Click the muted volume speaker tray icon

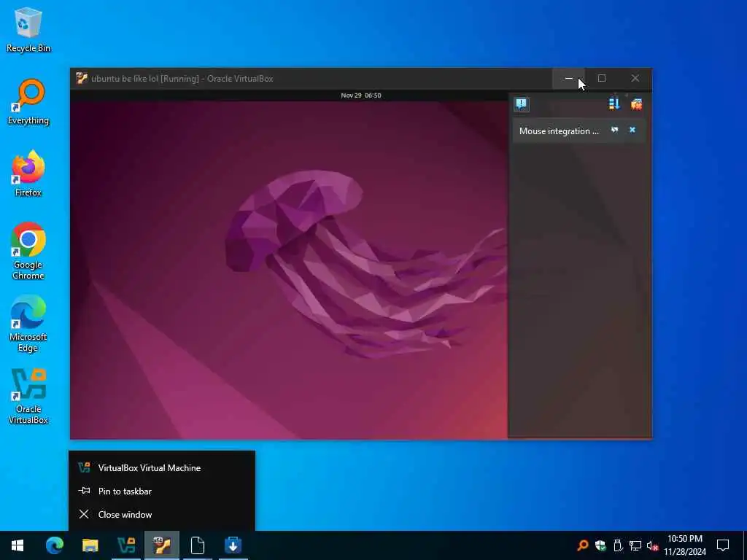click(652, 545)
